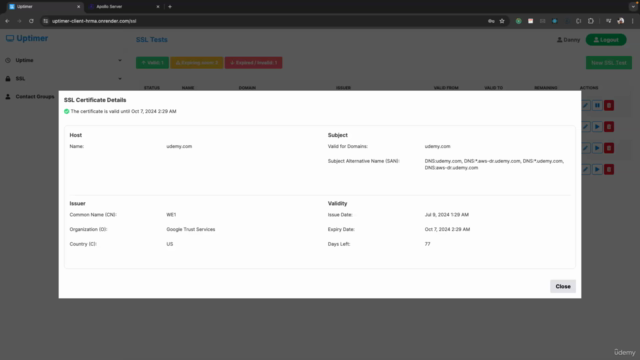Delete the third SSL test row
This screenshot has height=360, width=640.
coord(609,148)
